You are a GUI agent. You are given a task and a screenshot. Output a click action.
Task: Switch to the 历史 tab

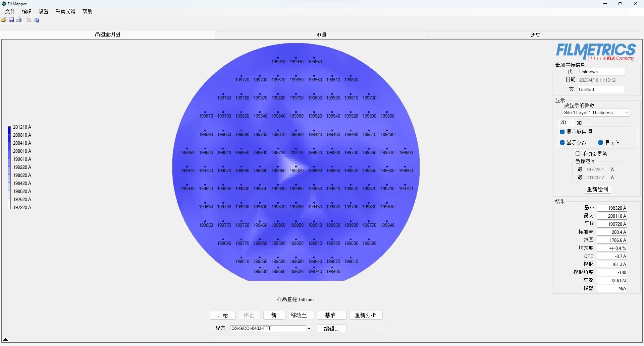pyautogui.click(x=535, y=35)
